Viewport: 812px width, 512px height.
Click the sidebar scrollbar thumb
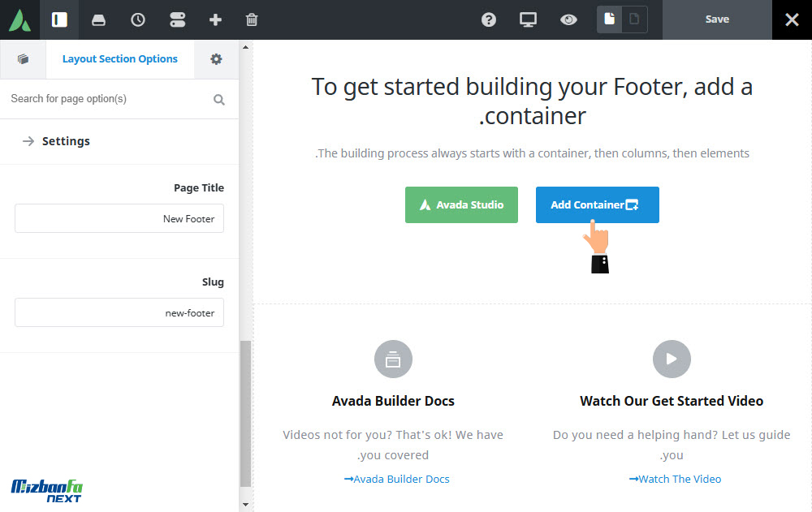click(245, 414)
